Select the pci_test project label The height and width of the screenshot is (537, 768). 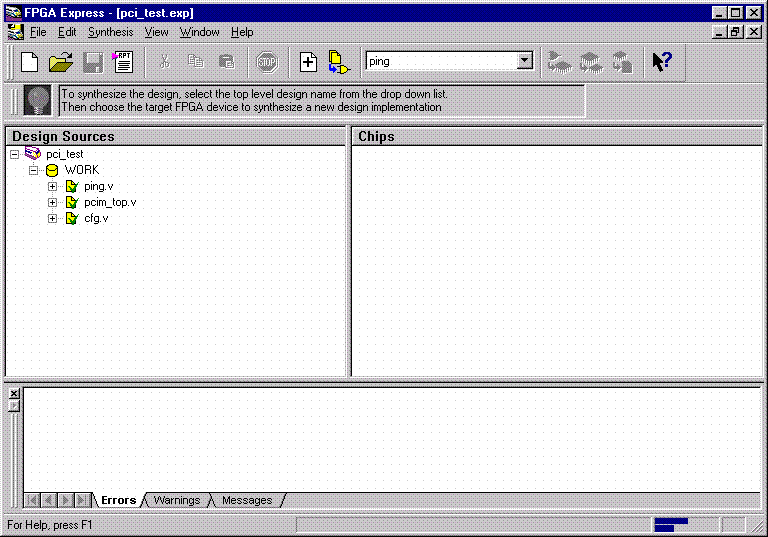click(x=65, y=154)
